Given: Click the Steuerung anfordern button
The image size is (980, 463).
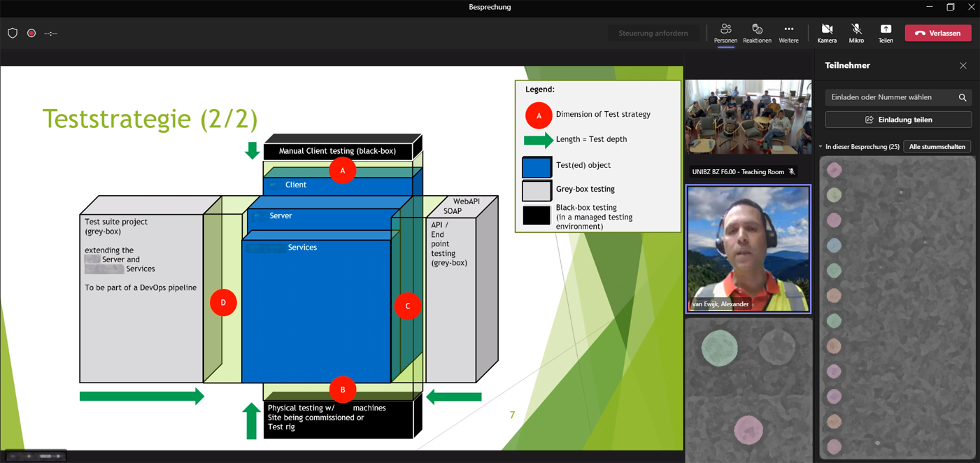Looking at the screenshot, I should (x=653, y=33).
